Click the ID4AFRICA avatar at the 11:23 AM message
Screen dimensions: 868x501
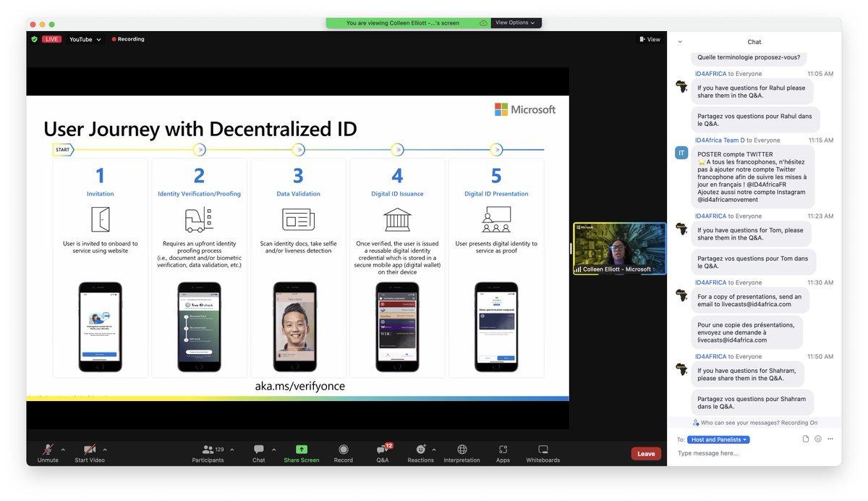click(x=681, y=228)
